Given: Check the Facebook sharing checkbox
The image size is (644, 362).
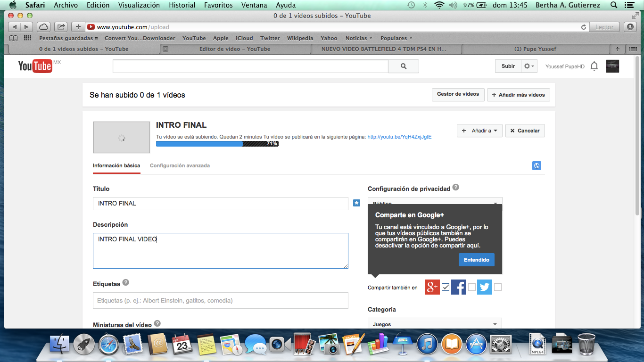Looking at the screenshot, I should pos(472,287).
